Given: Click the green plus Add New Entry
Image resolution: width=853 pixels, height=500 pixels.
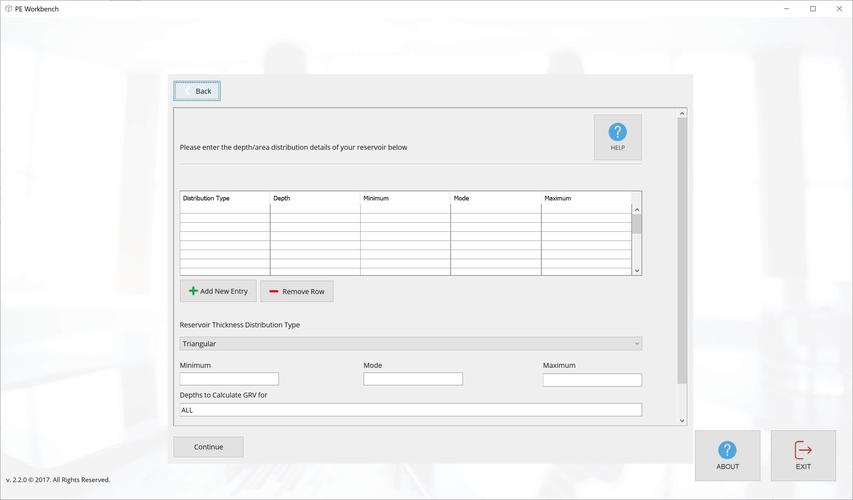Looking at the screenshot, I should 193,291.
